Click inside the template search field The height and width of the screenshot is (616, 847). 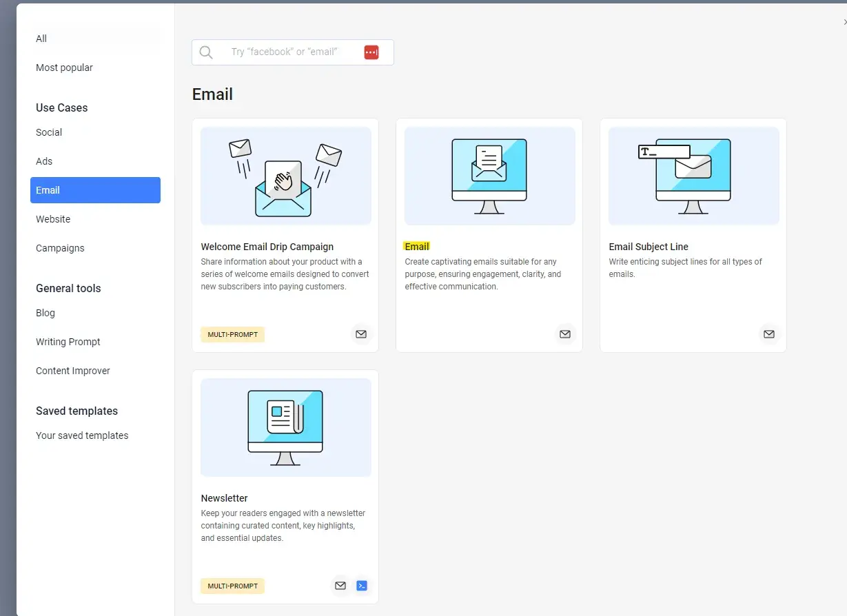click(x=289, y=52)
